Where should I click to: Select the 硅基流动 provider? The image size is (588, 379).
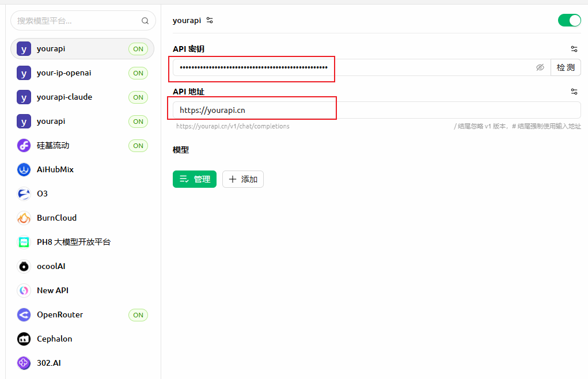(82, 146)
